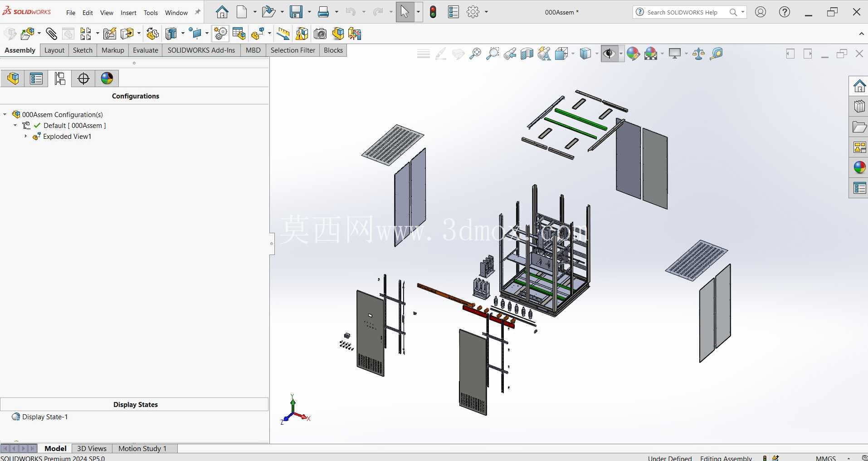Print the document with the Print icon
This screenshot has height=461, width=868.
[x=323, y=12]
